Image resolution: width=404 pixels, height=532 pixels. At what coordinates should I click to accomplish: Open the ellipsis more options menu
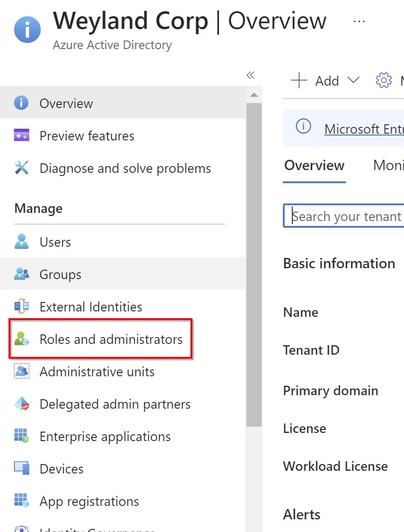tap(359, 21)
